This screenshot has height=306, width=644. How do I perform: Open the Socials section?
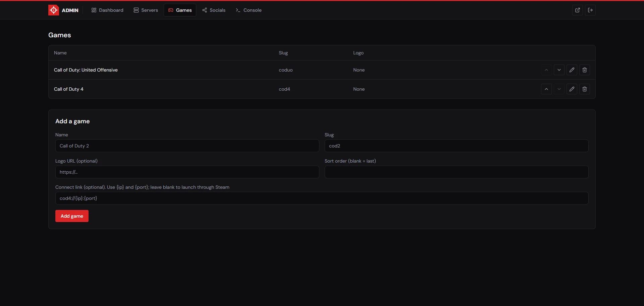point(214,10)
